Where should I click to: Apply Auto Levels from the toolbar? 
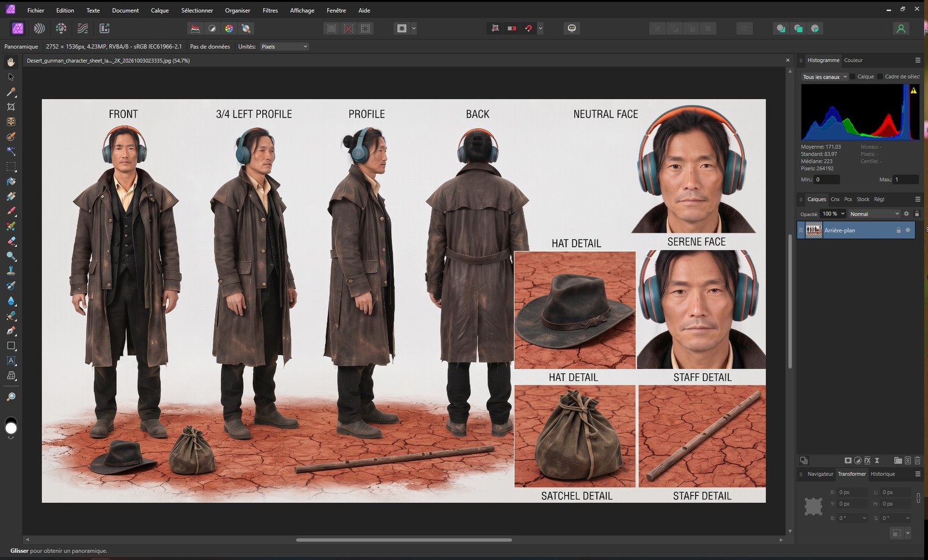[195, 28]
